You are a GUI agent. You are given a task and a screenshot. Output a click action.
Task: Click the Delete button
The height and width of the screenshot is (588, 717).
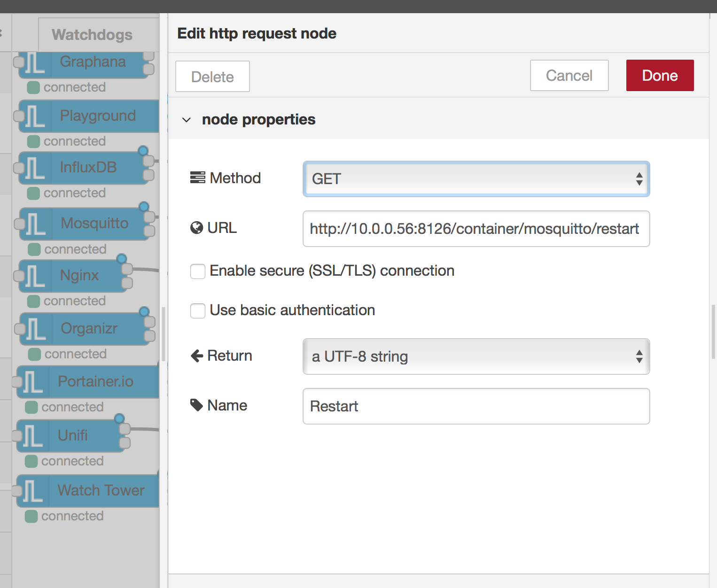tap(212, 77)
